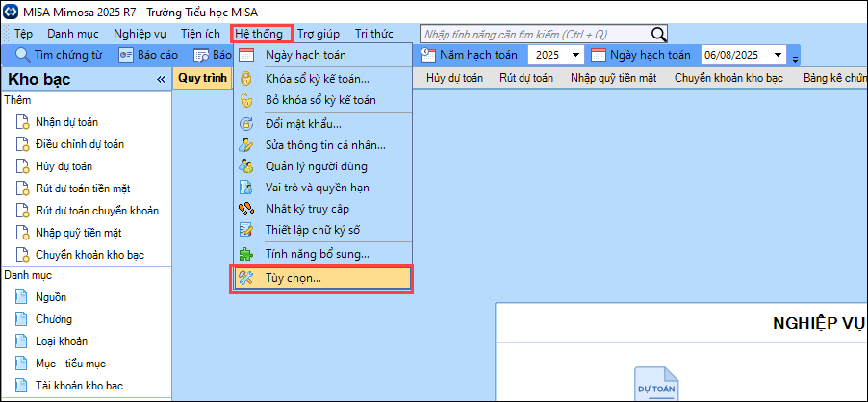Click the page icon beside Mục - tiểu mục

coord(21,364)
